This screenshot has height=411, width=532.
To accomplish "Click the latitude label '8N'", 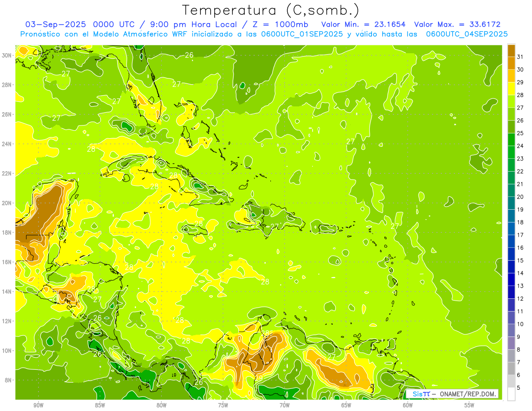I will pos(9,380).
